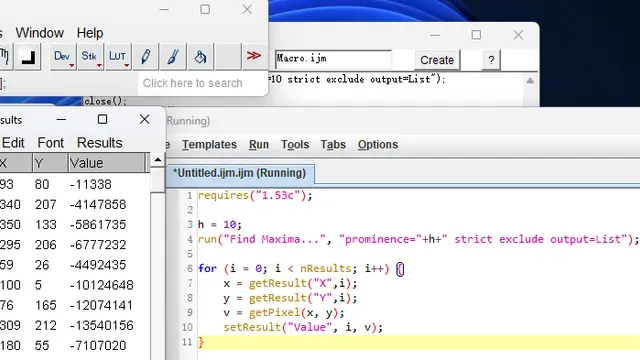Click the getPixel(x, y) code line

pos(284,313)
